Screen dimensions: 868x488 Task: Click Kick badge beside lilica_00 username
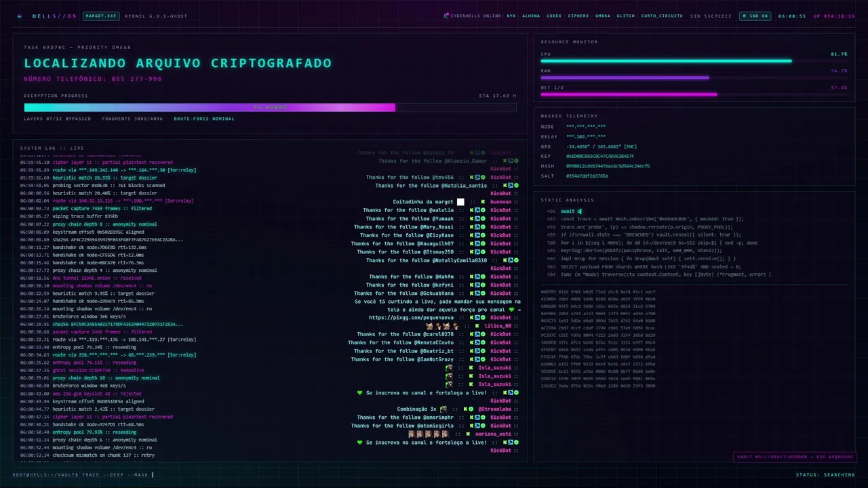477,326
